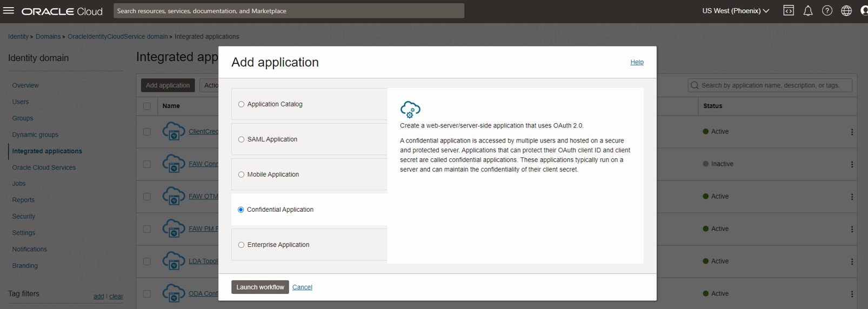Click the FAW OTM application cloud icon
The height and width of the screenshot is (309, 868).
click(173, 196)
